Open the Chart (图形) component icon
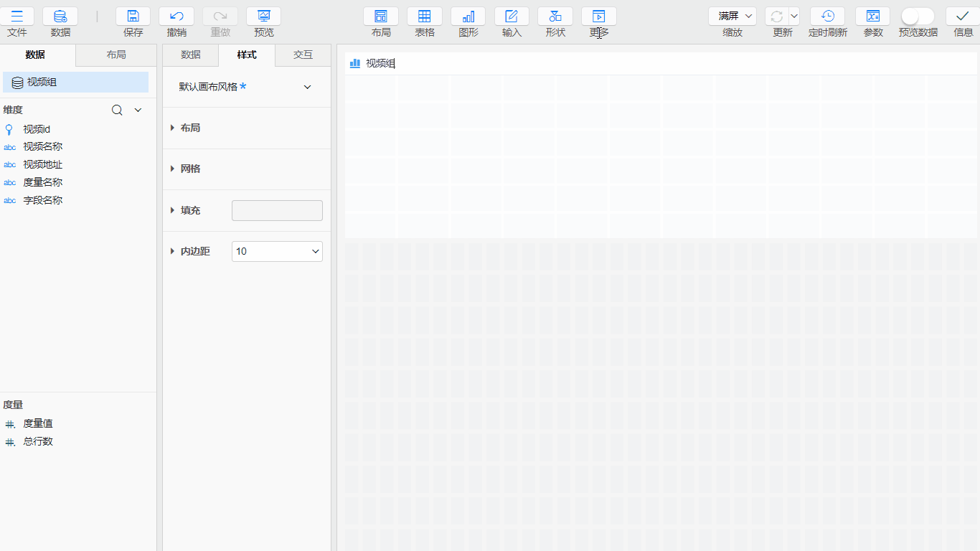Image resolution: width=980 pixels, height=551 pixels. coord(468,17)
